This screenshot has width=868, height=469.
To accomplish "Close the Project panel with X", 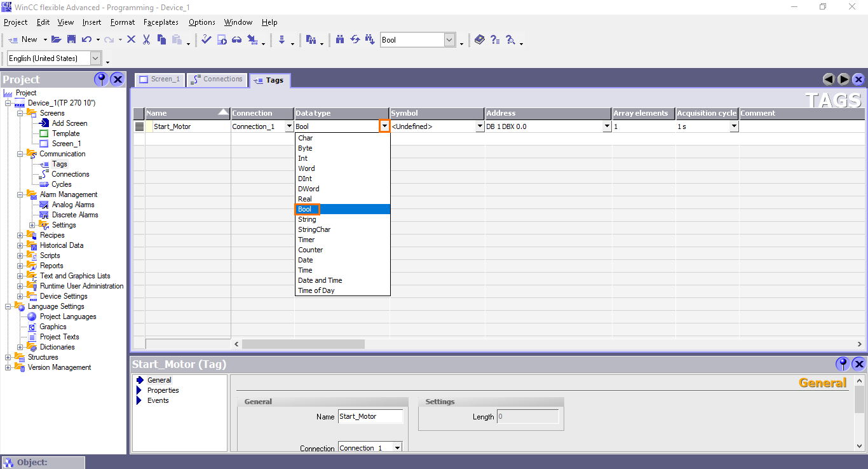I will tap(118, 79).
